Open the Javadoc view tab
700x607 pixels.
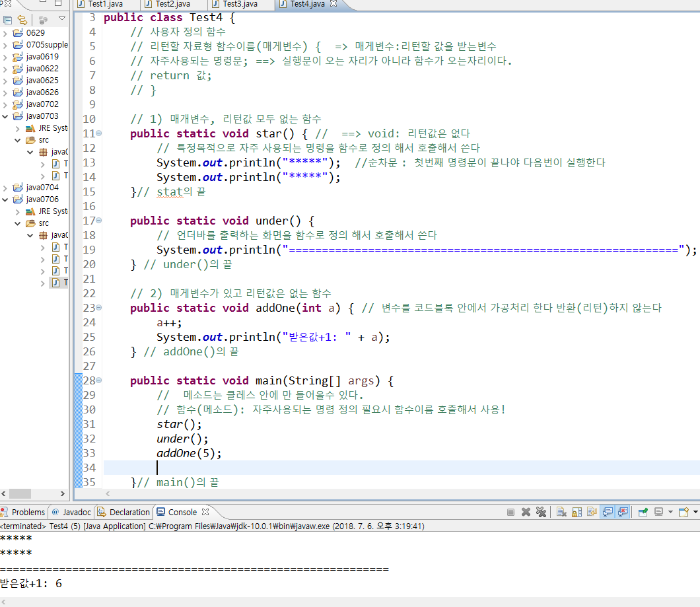(x=71, y=513)
